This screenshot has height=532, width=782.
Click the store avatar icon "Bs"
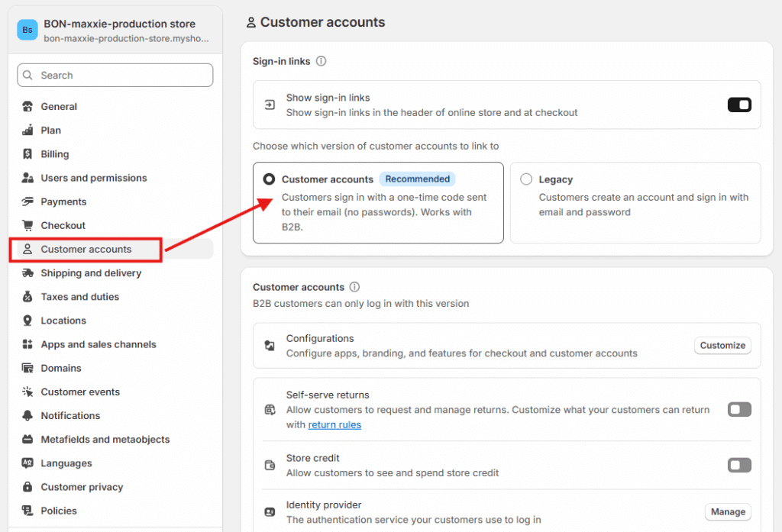27,30
